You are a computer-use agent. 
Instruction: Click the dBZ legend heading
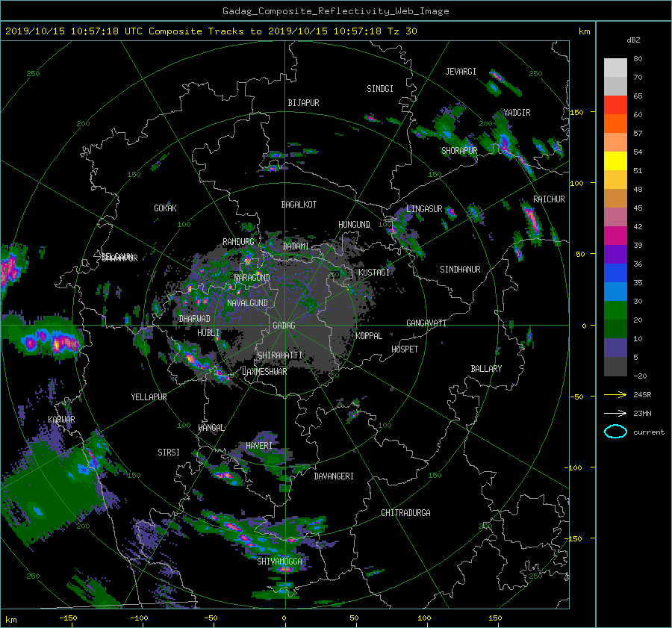633,40
